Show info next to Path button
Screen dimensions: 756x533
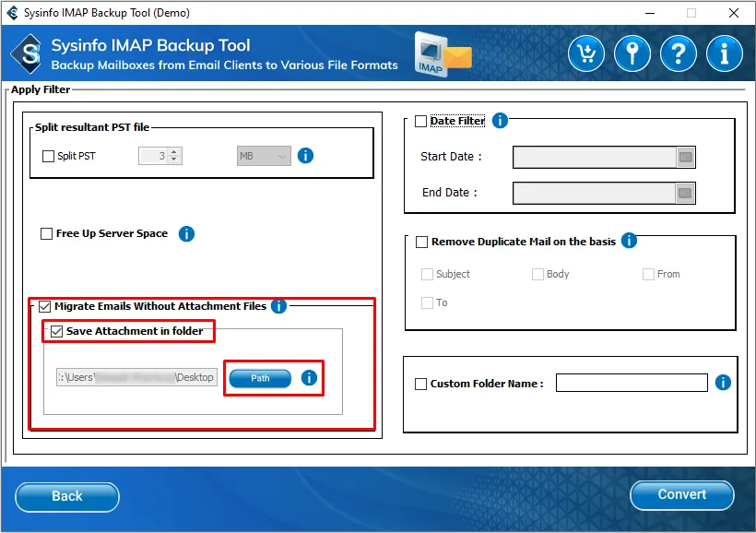(309, 378)
